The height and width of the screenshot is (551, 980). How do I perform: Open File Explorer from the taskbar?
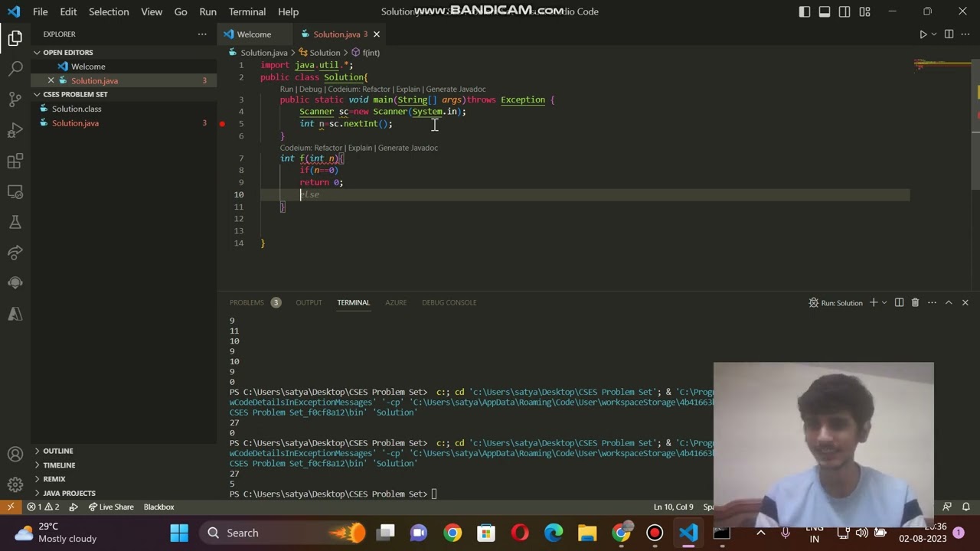click(x=587, y=533)
